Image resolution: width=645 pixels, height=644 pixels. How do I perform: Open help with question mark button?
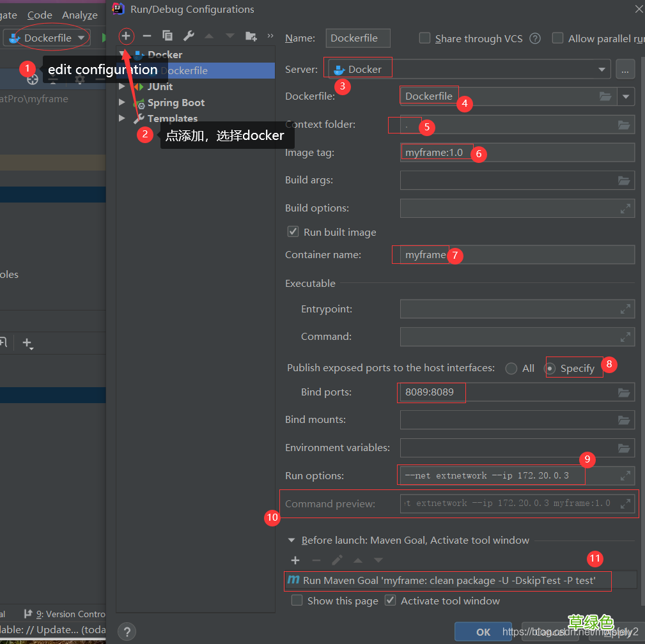tap(127, 632)
